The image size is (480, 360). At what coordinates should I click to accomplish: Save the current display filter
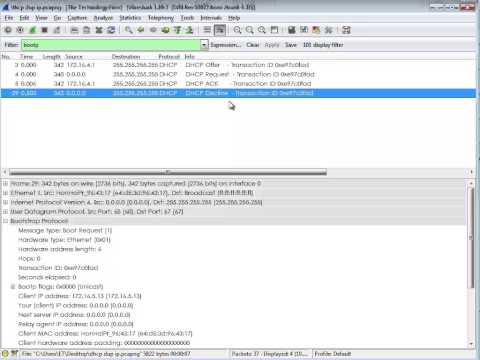coord(291,45)
